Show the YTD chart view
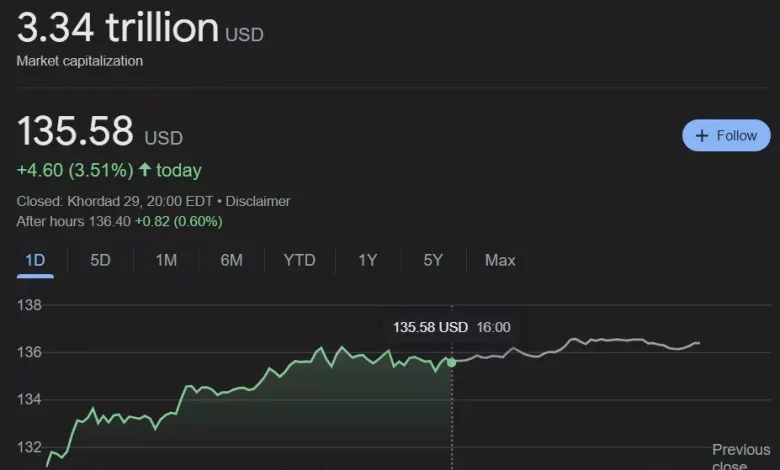Screen dimensions: 780x470 [x=299, y=260]
